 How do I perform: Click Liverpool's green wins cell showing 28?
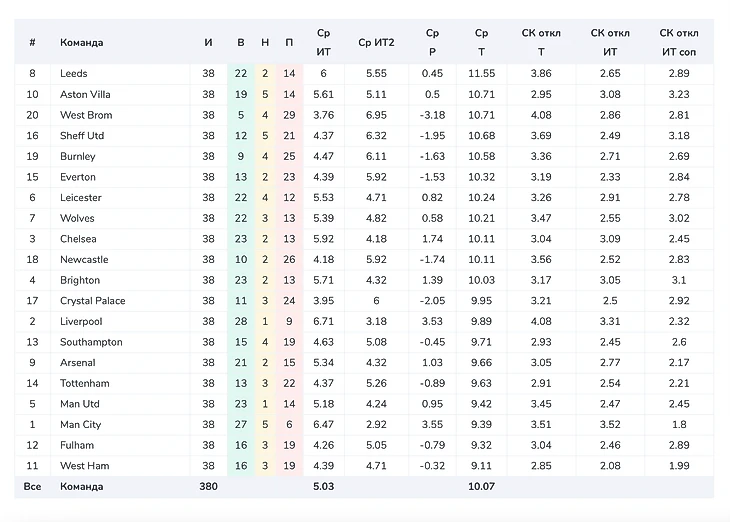click(241, 322)
